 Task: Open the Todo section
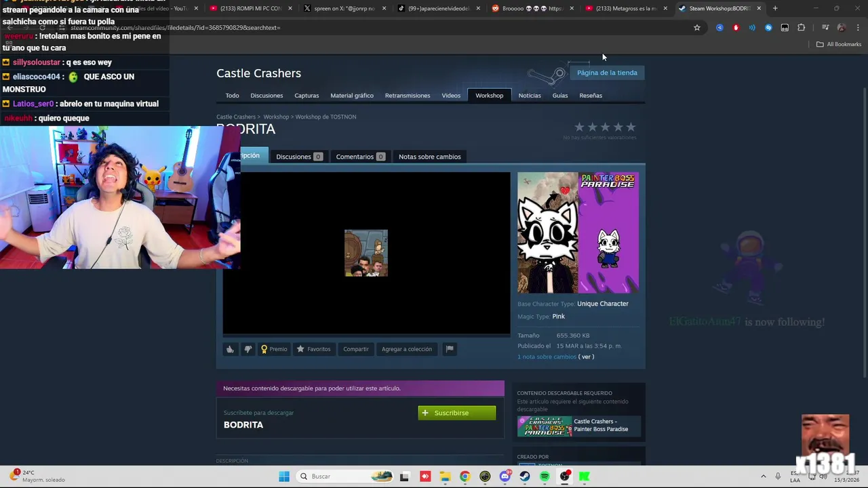(232, 96)
